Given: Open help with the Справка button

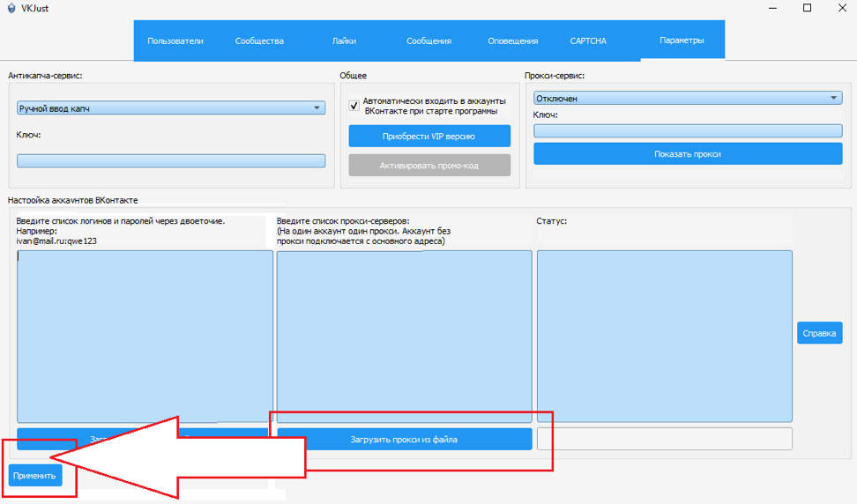Looking at the screenshot, I should (819, 333).
